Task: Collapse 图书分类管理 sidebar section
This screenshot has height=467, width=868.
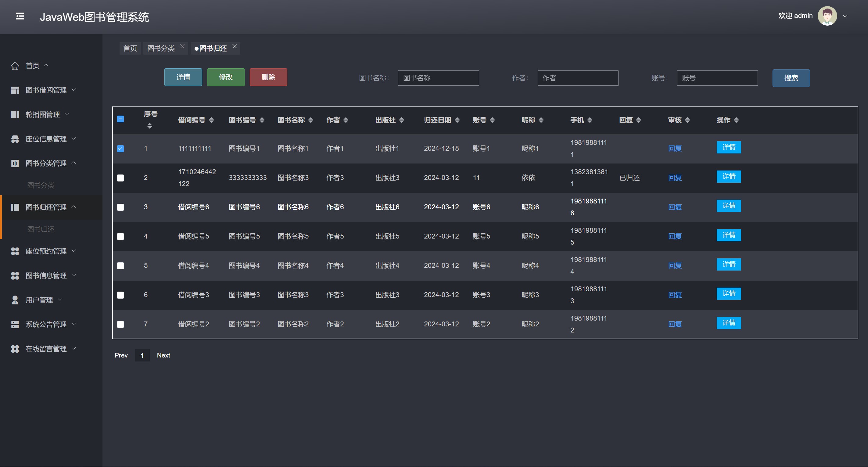Action: point(46,163)
